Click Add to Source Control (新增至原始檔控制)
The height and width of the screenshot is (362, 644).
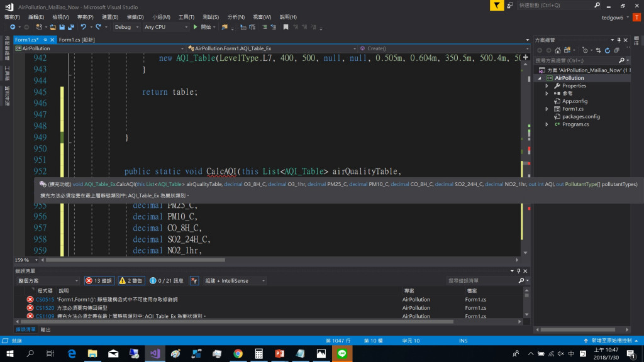click(x=611, y=341)
